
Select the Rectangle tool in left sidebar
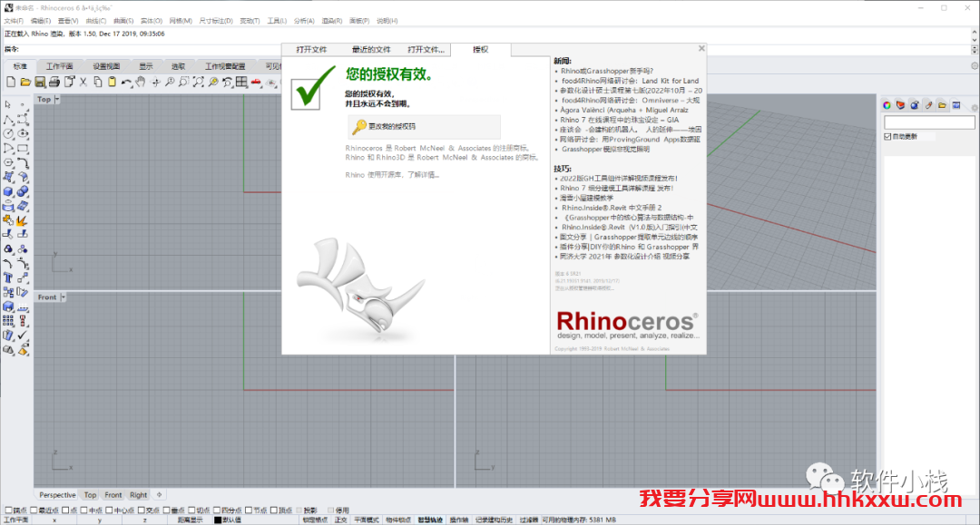[x=23, y=148]
